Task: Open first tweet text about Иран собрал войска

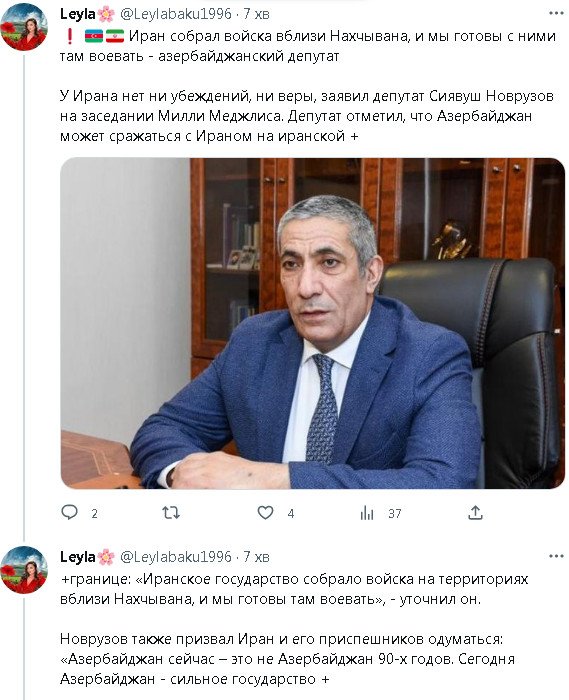Action: [308, 86]
